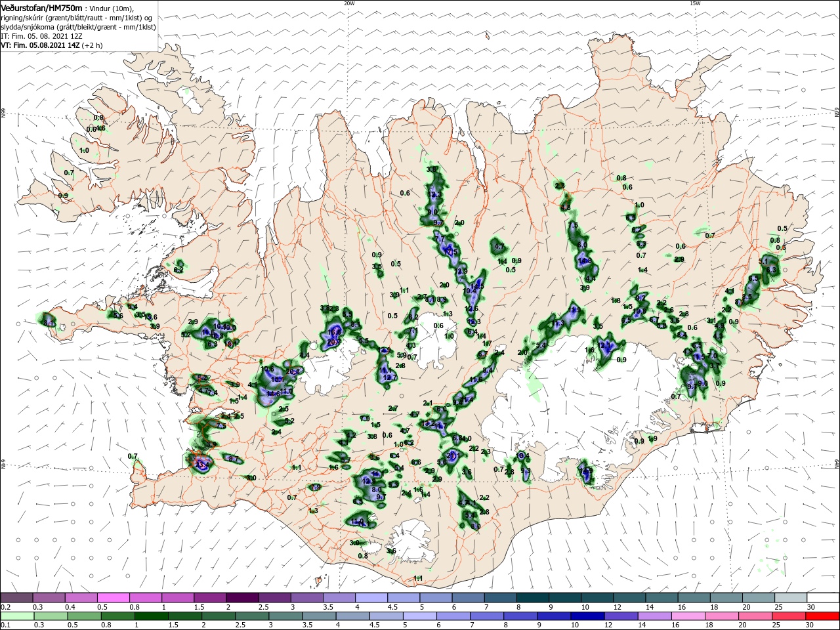This screenshot has width=840, height=630.
Task: Click the '14.6' precipitation value on the map
Action: [x=274, y=394]
